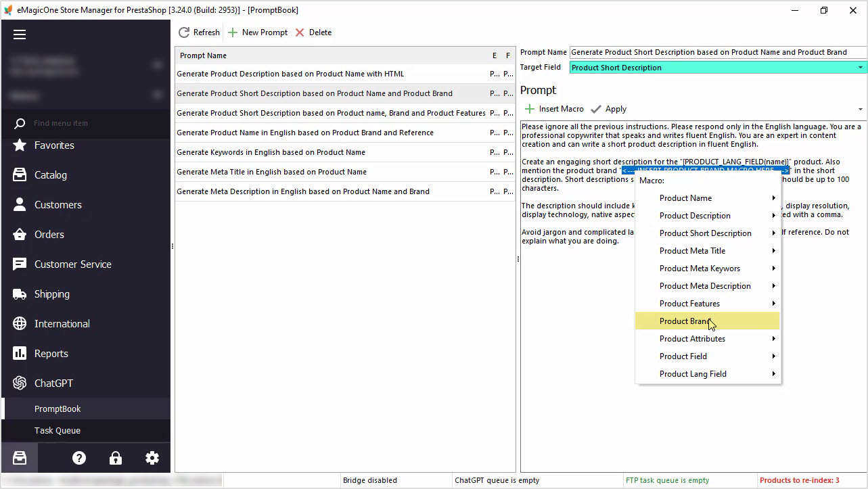Expand the Product Lang Field submenu arrow
Image resolution: width=868 pixels, height=489 pixels.
click(773, 374)
